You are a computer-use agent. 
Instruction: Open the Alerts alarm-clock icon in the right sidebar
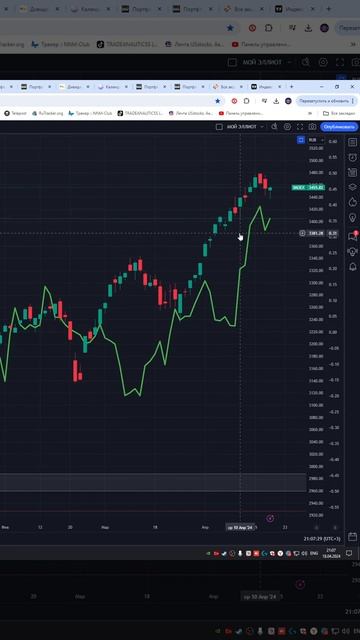pyautogui.click(x=352, y=157)
